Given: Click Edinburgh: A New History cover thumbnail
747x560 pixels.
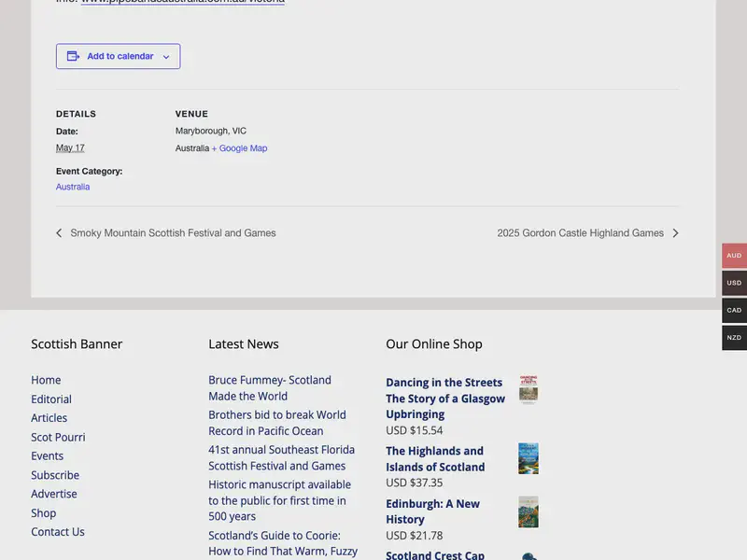Looking at the screenshot, I should pyautogui.click(x=529, y=511).
